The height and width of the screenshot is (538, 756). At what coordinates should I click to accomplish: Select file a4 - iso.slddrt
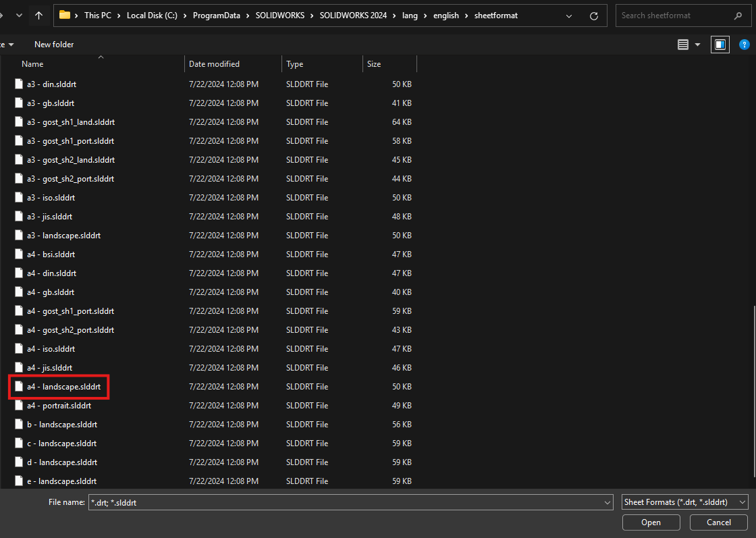(51, 348)
